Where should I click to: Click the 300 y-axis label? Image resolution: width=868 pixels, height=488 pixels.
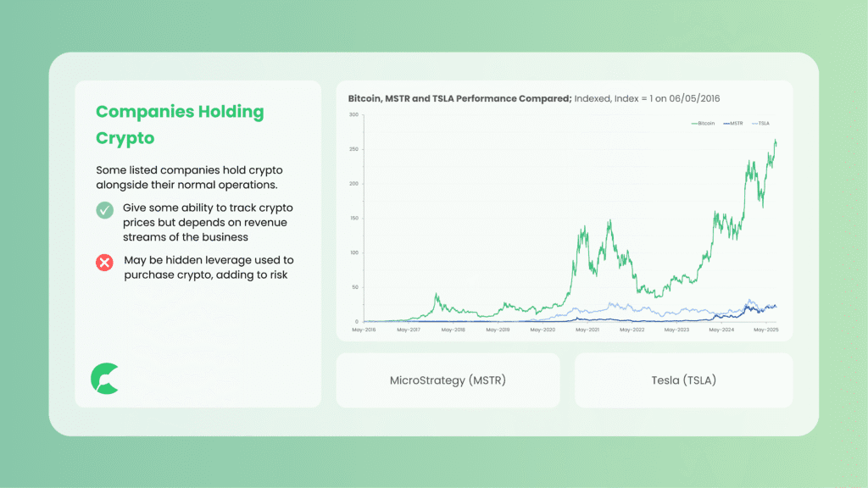click(x=353, y=114)
